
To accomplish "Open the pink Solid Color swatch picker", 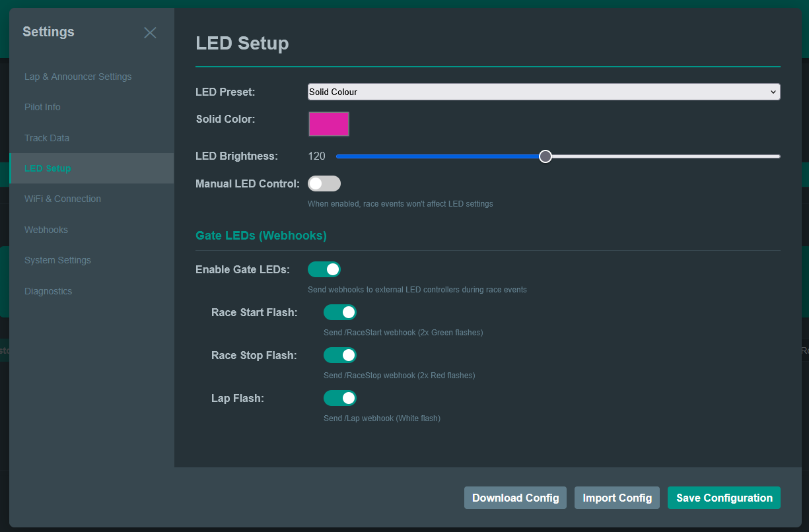I will (x=329, y=124).
